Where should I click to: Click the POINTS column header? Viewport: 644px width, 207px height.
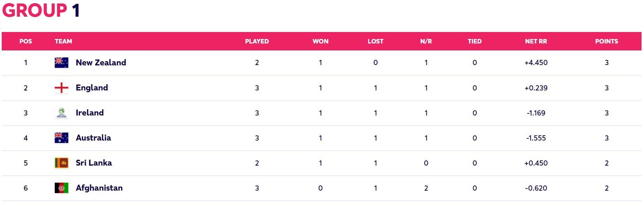[x=607, y=41]
